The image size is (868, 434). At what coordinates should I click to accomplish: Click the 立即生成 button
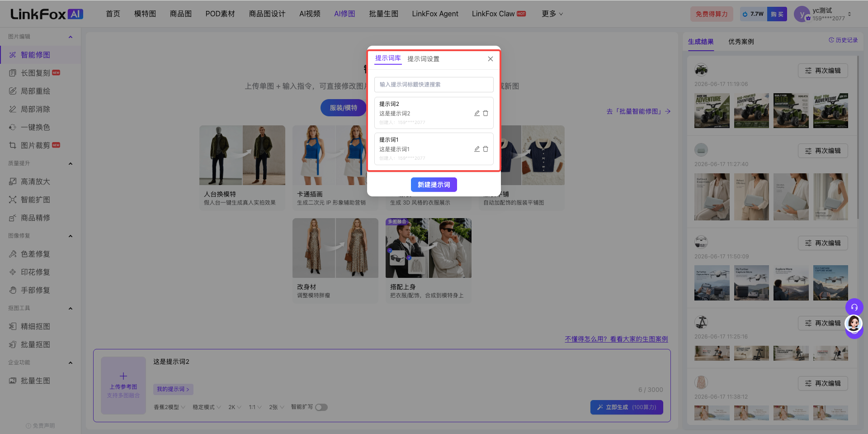[627, 407]
